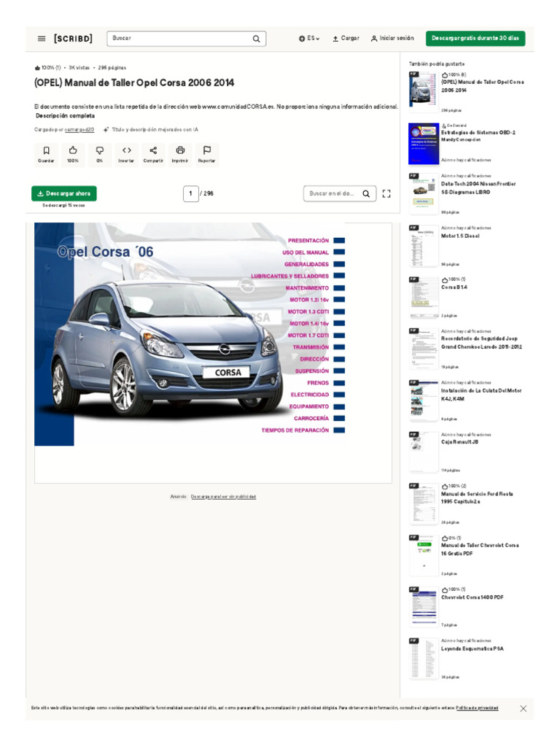The image size is (560, 747).
Task: Click the page number field
Action: [x=191, y=193]
